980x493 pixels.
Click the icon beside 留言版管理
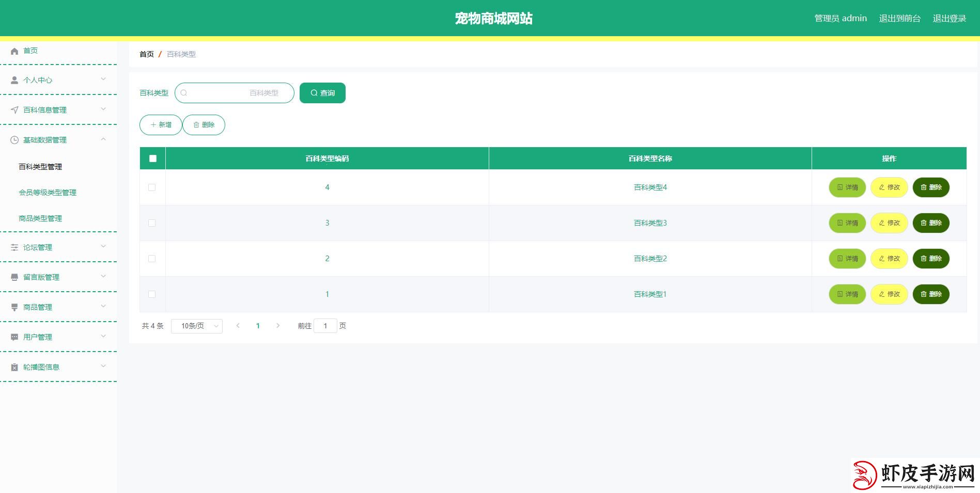click(14, 277)
